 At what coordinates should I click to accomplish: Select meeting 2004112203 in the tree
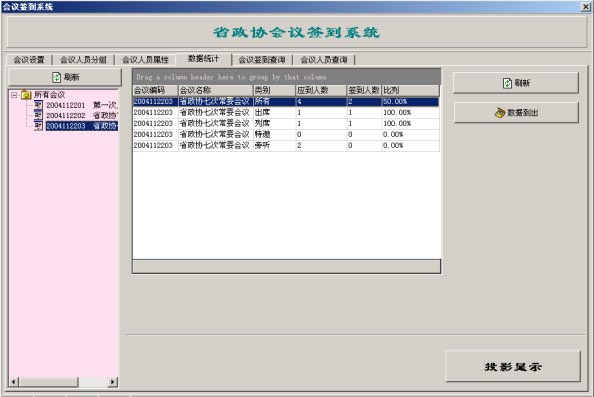point(82,126)
